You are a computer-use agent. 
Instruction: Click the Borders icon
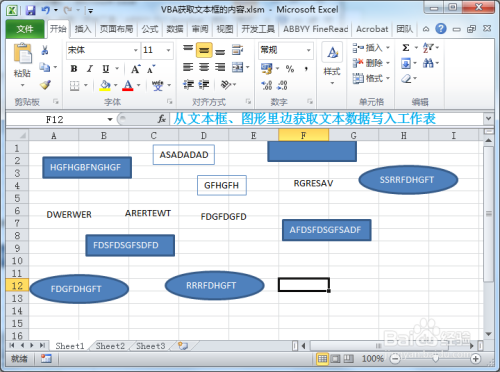75,86
